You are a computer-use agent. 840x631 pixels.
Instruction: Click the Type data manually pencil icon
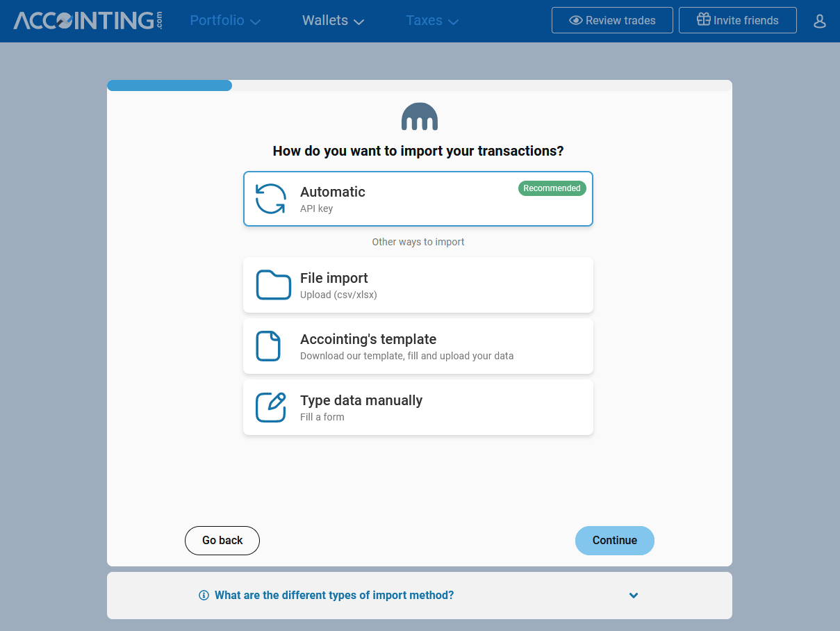click(271, 407)
